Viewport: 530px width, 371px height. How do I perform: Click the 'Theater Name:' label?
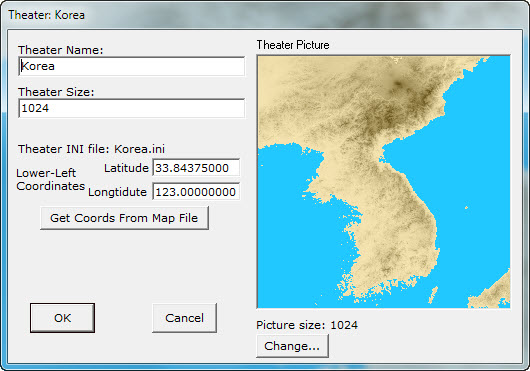[x=61, y=50]
